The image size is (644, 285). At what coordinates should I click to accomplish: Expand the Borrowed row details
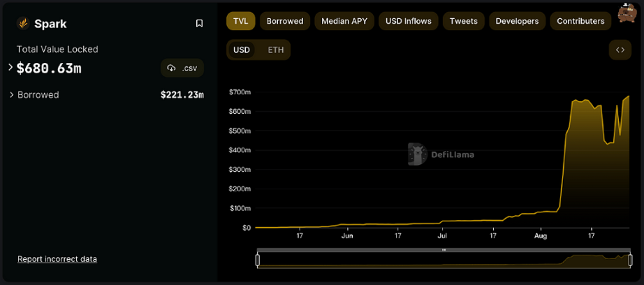[11, 94]
